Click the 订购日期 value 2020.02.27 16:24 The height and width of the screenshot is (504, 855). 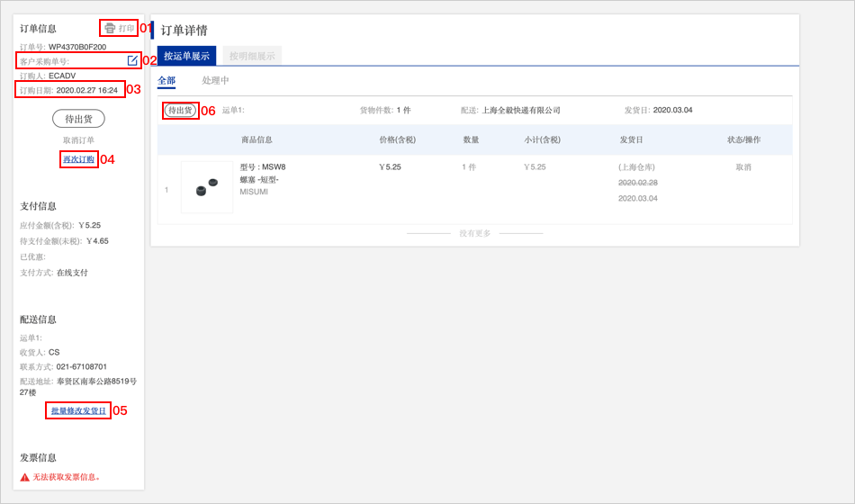click(87, 90)
